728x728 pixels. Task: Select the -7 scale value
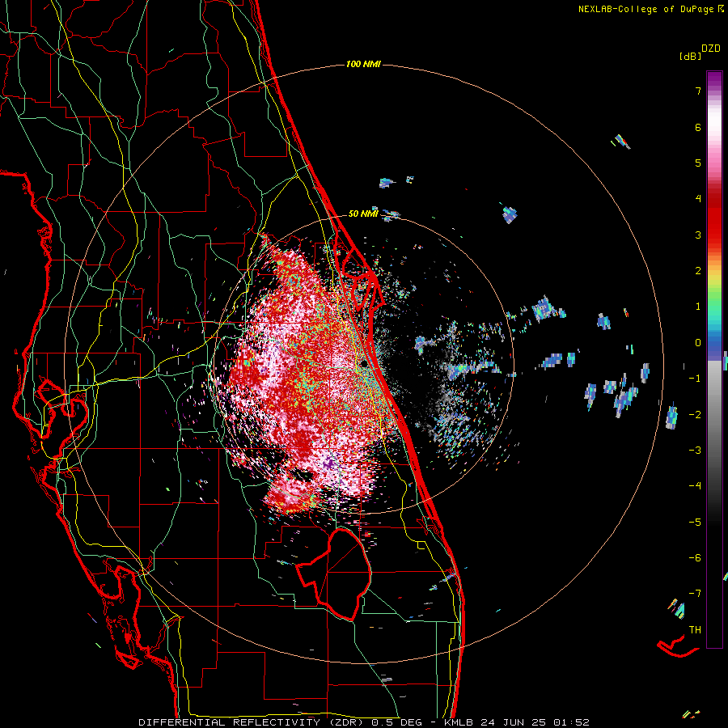pyautogui.click(x=695, y=594)
